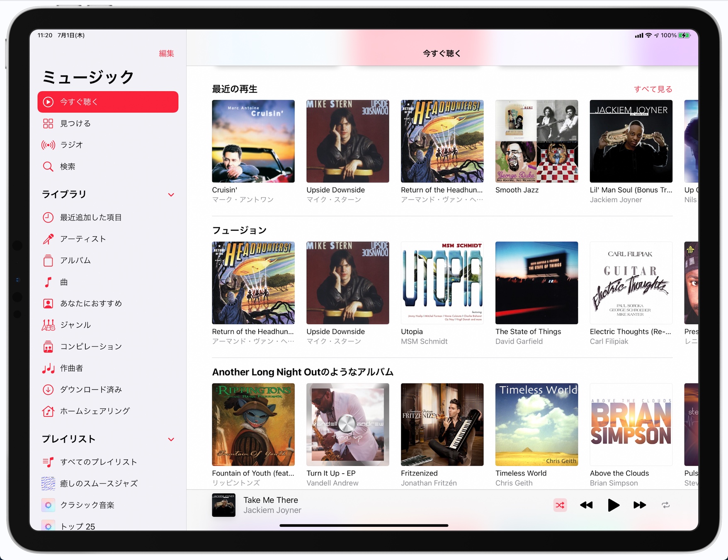Open クラシック音楽 smart playlist gear icon
728x560 pixels.
click(48, 505)
